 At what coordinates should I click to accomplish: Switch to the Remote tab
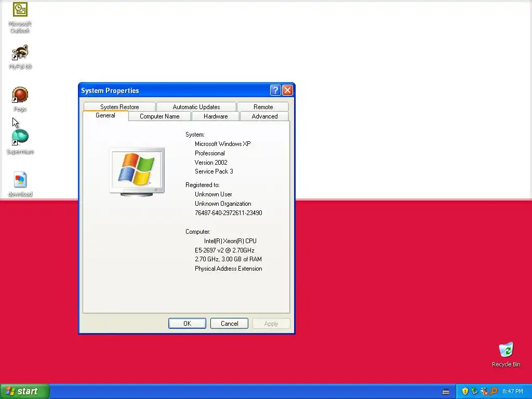click(x=263, y=107)
